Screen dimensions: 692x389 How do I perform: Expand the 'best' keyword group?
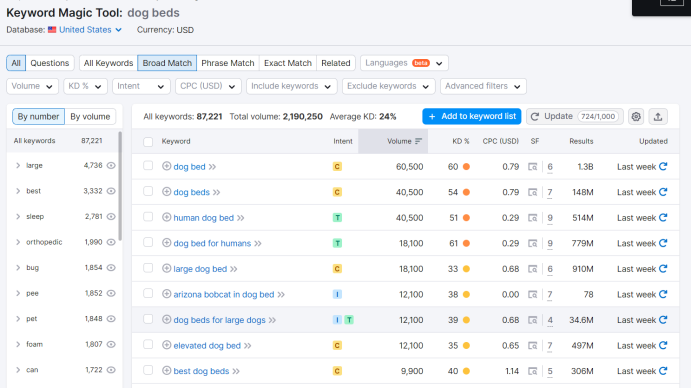coord(18,191)
